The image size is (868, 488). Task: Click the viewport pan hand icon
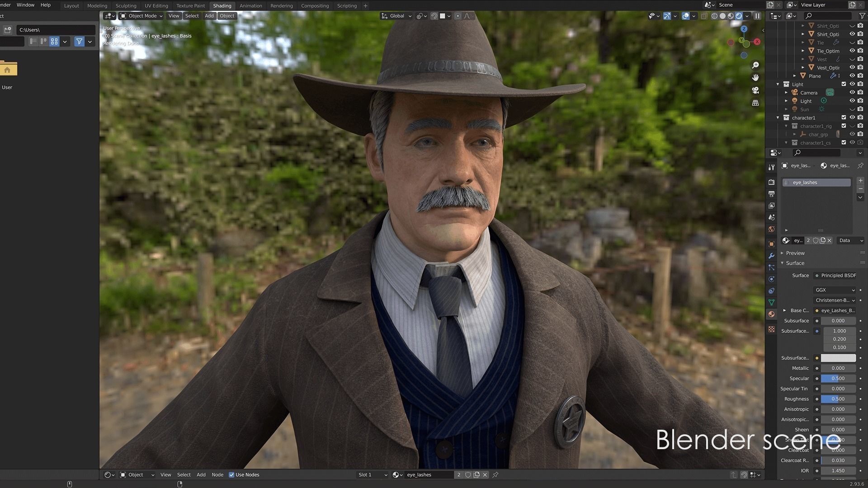coord(755,78)
